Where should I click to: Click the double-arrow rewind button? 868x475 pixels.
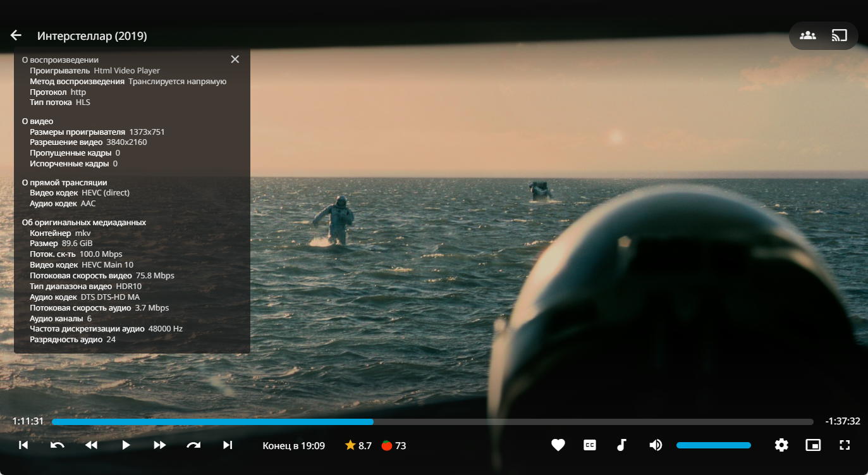[92, 445]
